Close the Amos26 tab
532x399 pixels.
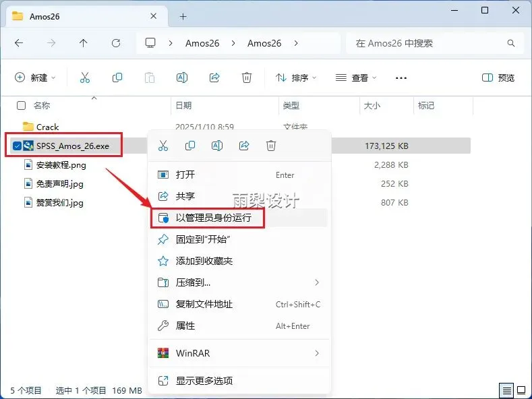tap(153, 16)
